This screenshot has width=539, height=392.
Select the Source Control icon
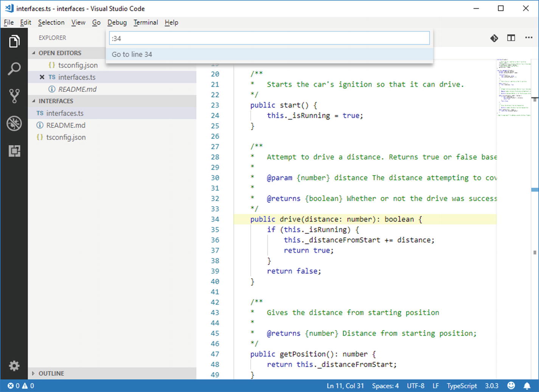[x=14, y=96]
